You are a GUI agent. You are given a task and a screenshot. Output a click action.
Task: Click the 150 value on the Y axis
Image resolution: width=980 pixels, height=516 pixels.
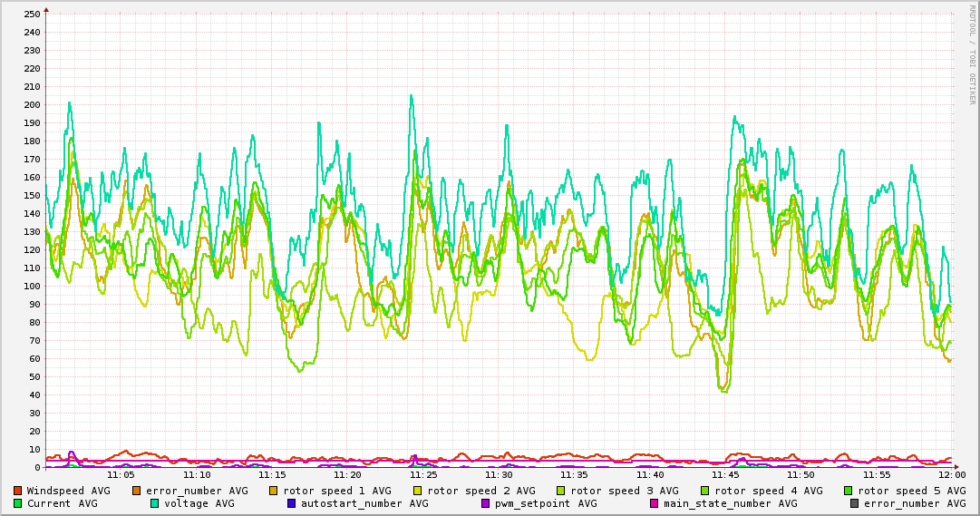pos(31,195)
